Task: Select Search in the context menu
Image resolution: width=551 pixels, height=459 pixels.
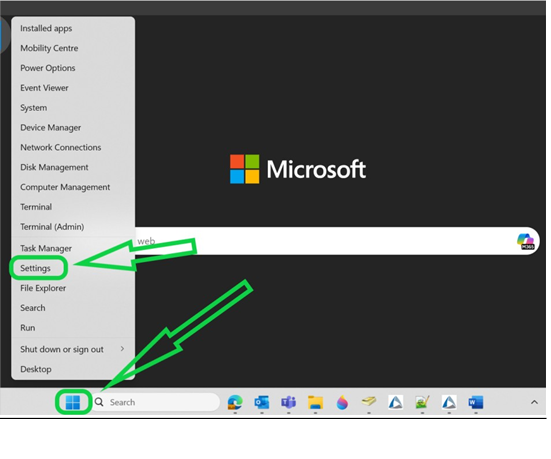Action: click(73, 308)
